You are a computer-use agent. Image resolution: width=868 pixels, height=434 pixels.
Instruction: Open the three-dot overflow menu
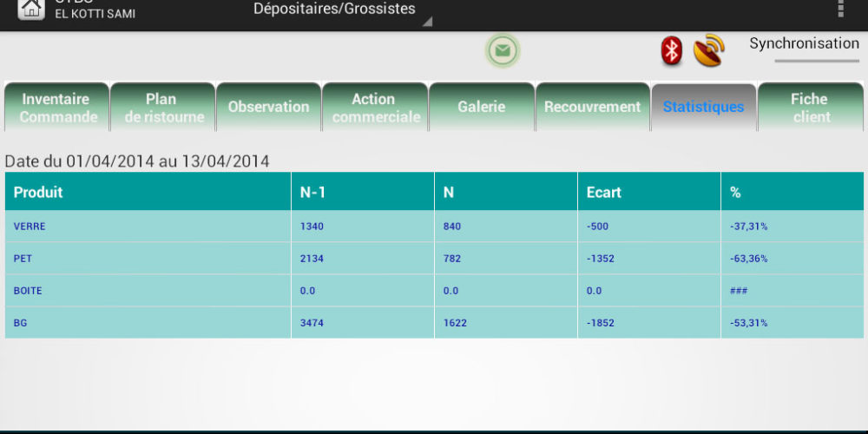coord(840,9)
